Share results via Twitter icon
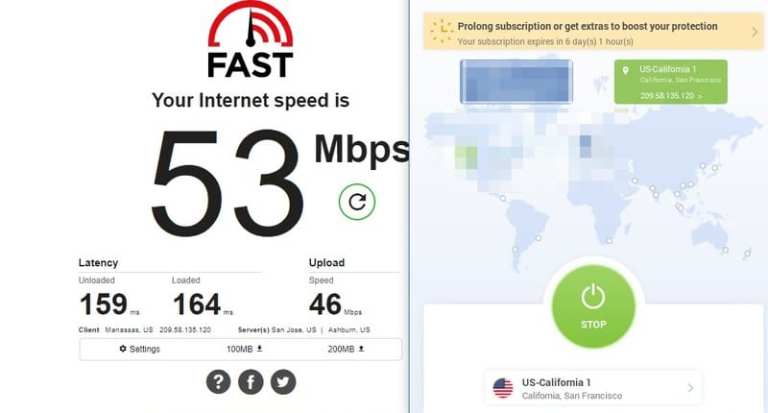The width and height of the screenshot is (768, 413). coord(283,382)
